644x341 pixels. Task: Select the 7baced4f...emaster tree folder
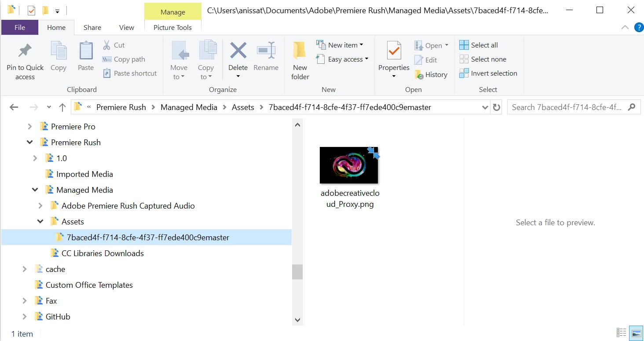pos(146,238)
